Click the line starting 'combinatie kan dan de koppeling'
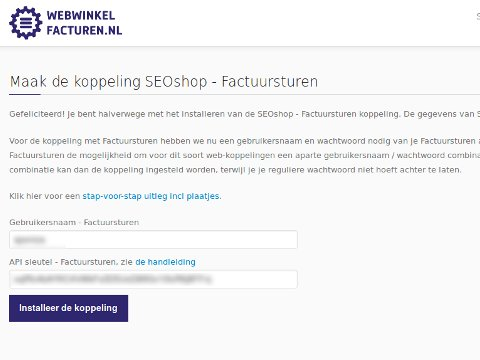The height and width of the screenshot is (360, 480). [x=235, y=170]
